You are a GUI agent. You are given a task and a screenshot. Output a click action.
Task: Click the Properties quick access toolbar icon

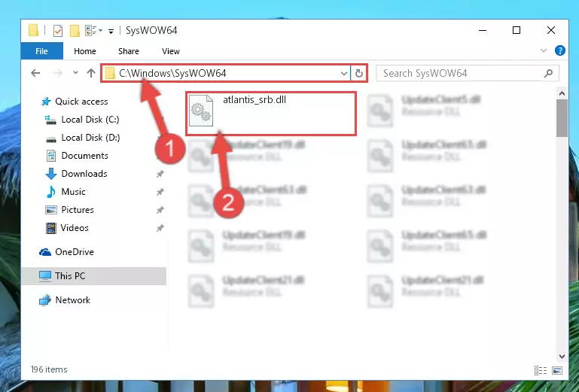[58, 31]
